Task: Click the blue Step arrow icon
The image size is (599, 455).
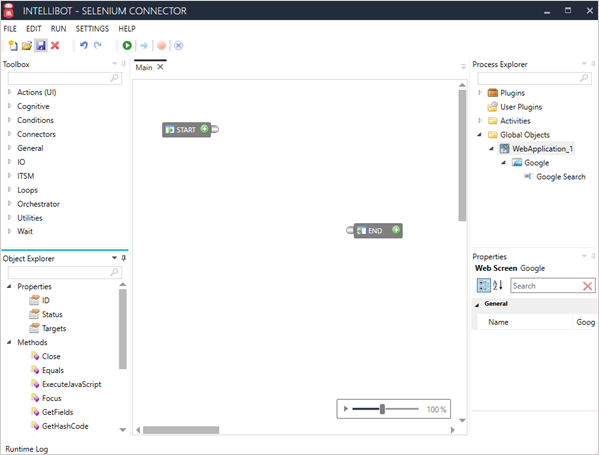Action: tap(144, 46)
